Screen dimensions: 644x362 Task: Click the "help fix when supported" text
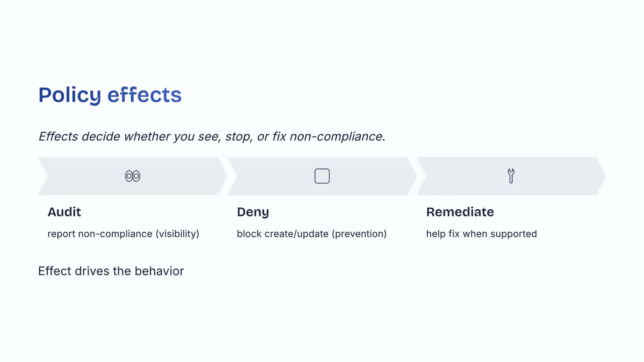coord(481,234)
